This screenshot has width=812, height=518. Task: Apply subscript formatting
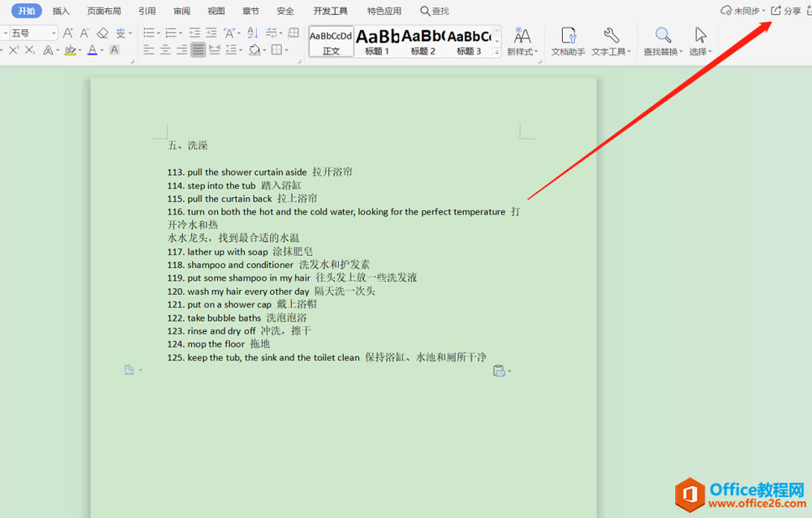(x=30, y=50)
